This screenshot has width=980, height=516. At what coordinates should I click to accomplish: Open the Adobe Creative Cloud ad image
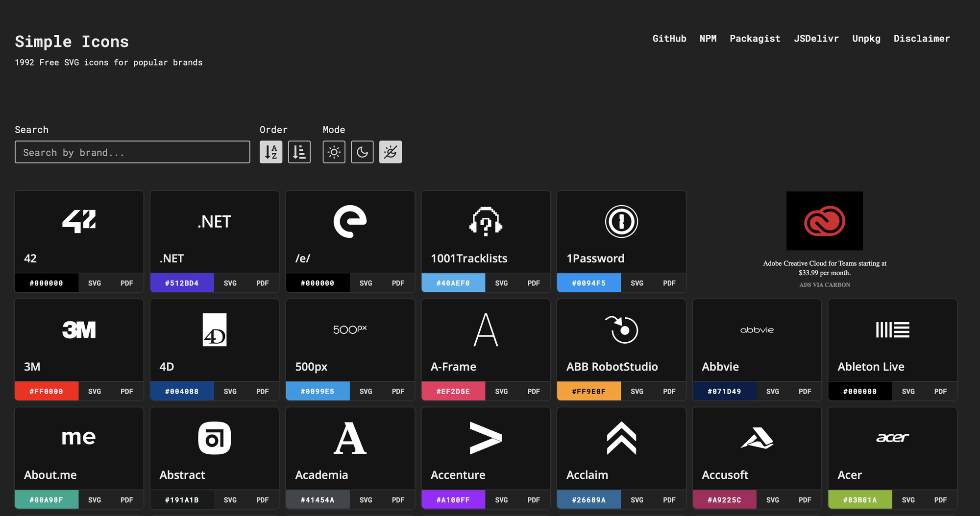(825, 221)
